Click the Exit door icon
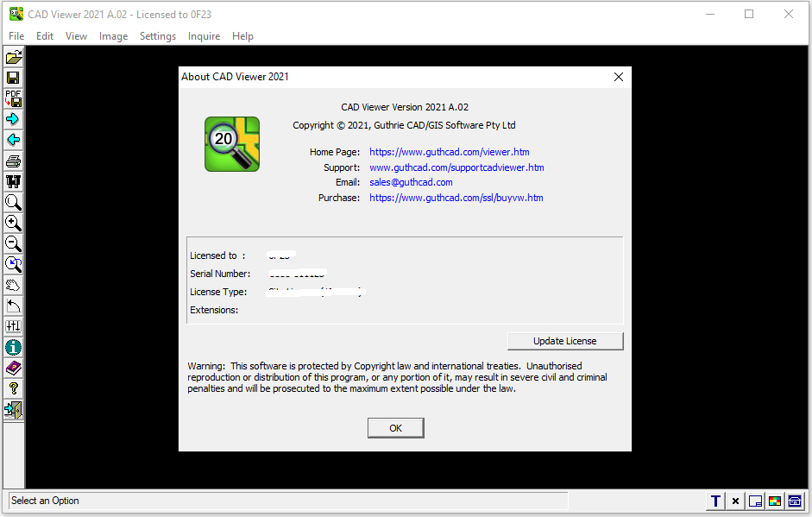812x517 pixels. pyautogui.click(x=14, y=410)
